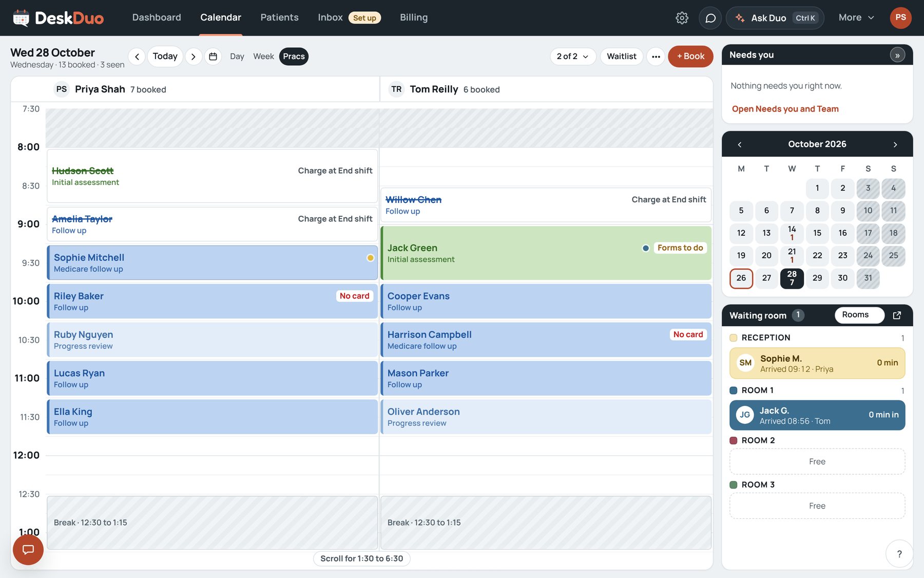This screenshot has height=578, width=924.
Task: Jump to Today
Action: pyautogui.click(x=165, y=57)
